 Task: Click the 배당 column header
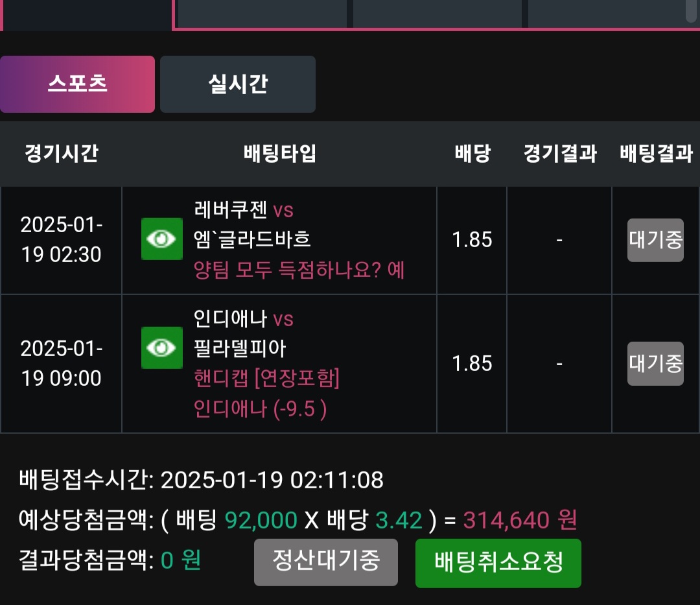pyautogui.click(x=472, y=154)
